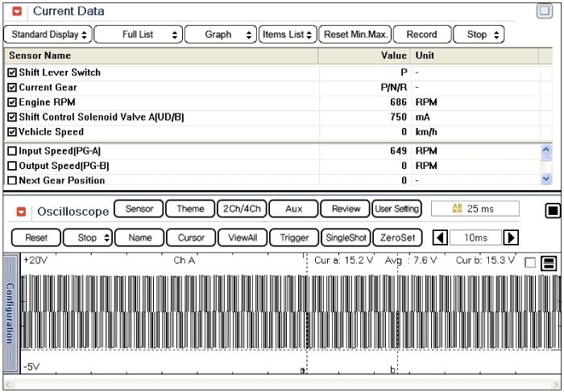The image size is (564, 392).
Task: Click the Engine RPM value 686
Action: [x=398, y=102]
